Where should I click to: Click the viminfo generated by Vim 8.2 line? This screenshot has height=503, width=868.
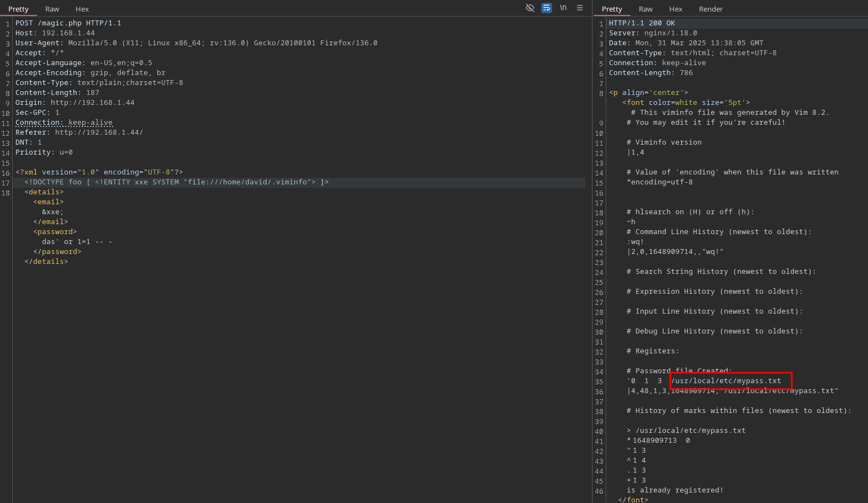click(x=730, y=113)
